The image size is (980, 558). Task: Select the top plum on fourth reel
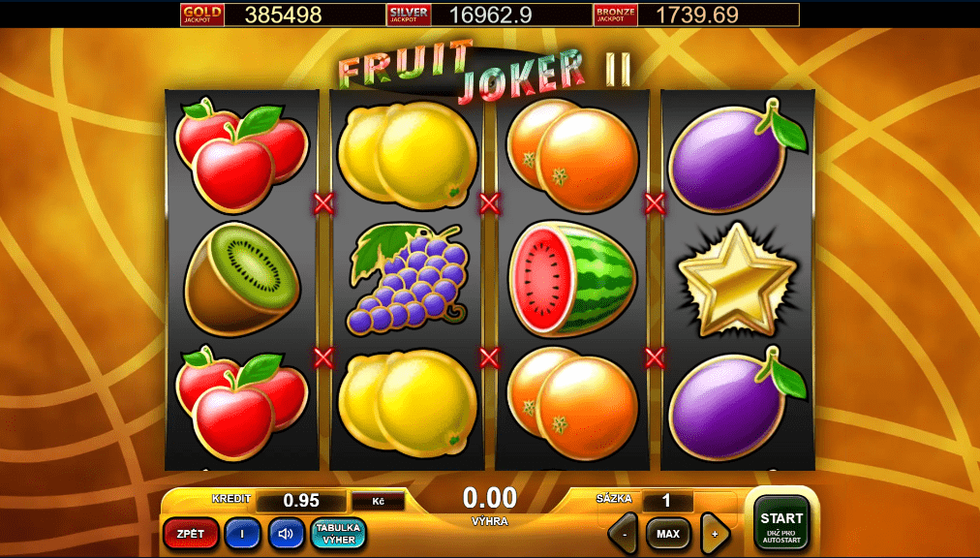point(737,155)
